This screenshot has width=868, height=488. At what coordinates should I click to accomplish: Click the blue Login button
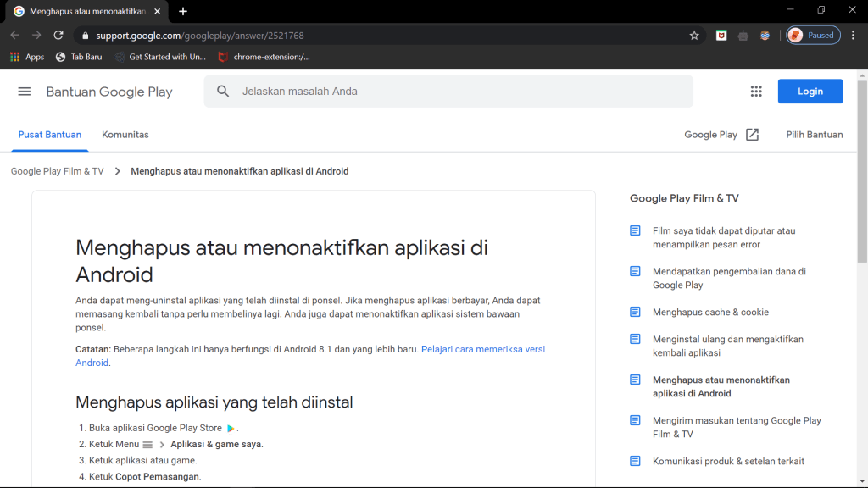(x=810, y=91)
